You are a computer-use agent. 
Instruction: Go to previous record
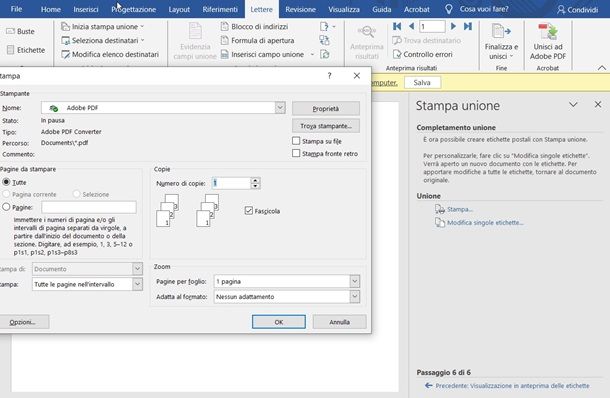point(411,26)
